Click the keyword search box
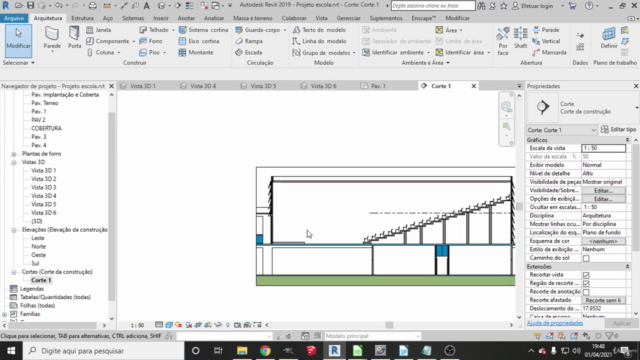 click(433, 6)
